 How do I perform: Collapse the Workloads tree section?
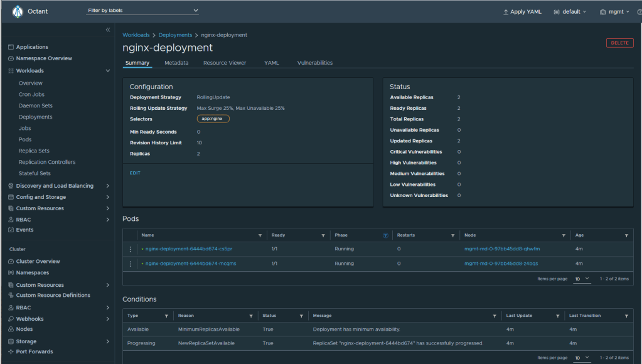pyautogui.click(x=108, y=71)
